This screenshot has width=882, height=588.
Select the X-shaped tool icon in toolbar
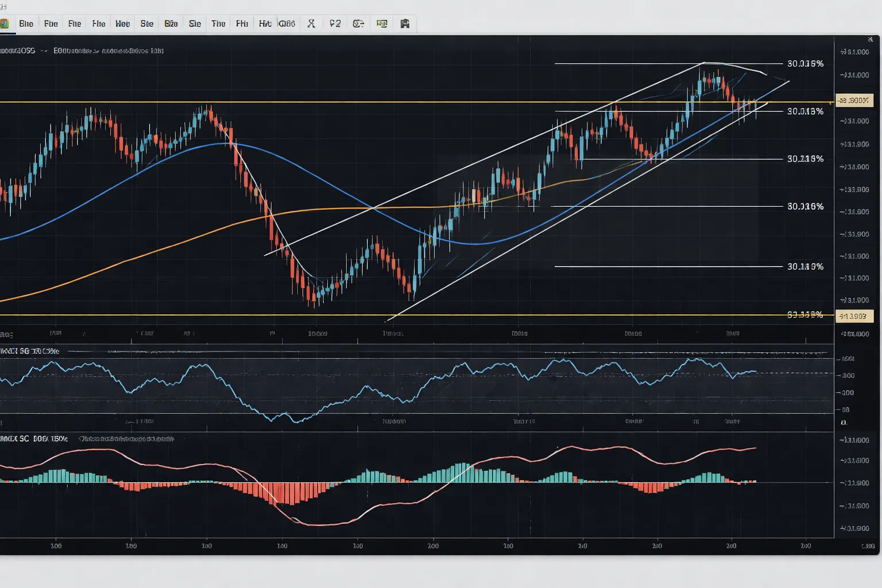tap(311, 24)
